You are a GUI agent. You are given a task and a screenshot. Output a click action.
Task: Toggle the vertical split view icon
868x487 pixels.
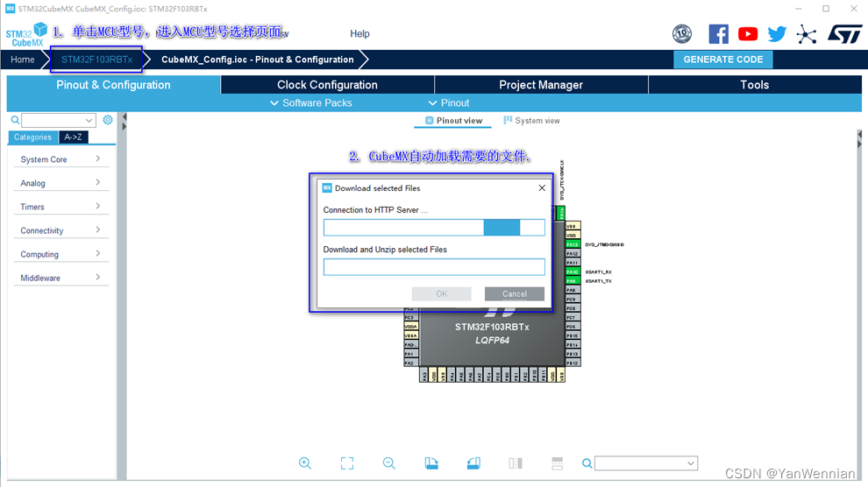pos(516,463)
